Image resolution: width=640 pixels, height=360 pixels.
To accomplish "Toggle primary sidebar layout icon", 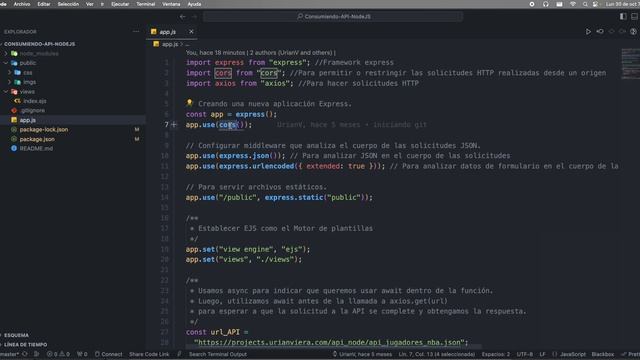I will (x=623, y=16).
